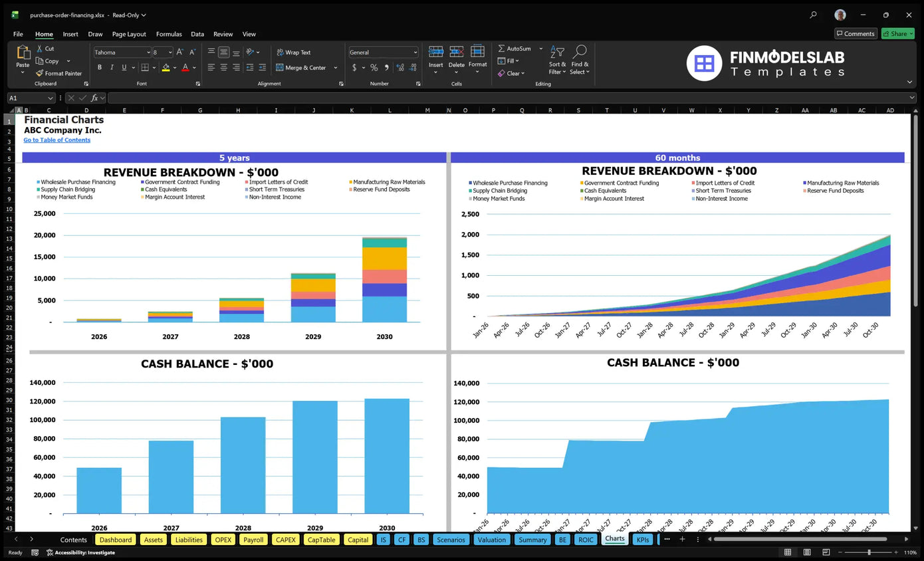Click the Format Painter brush icon

click(39, 73)
